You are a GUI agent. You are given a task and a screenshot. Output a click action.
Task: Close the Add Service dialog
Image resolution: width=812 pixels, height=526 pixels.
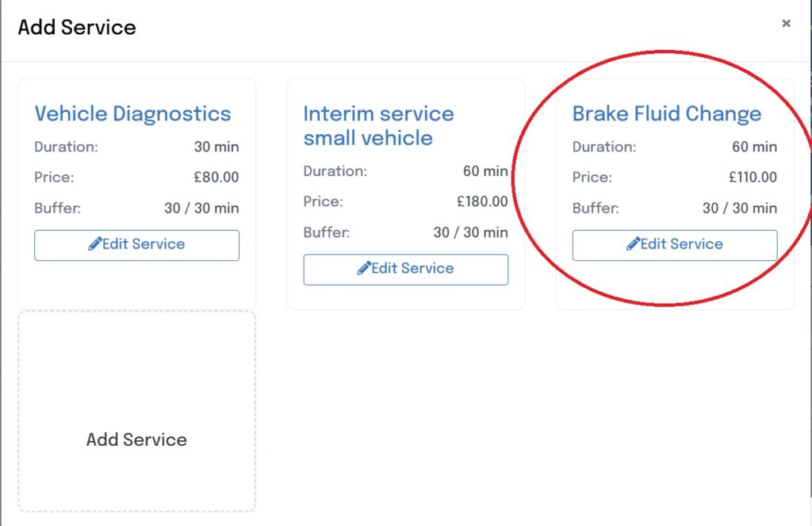click(786, 24)
